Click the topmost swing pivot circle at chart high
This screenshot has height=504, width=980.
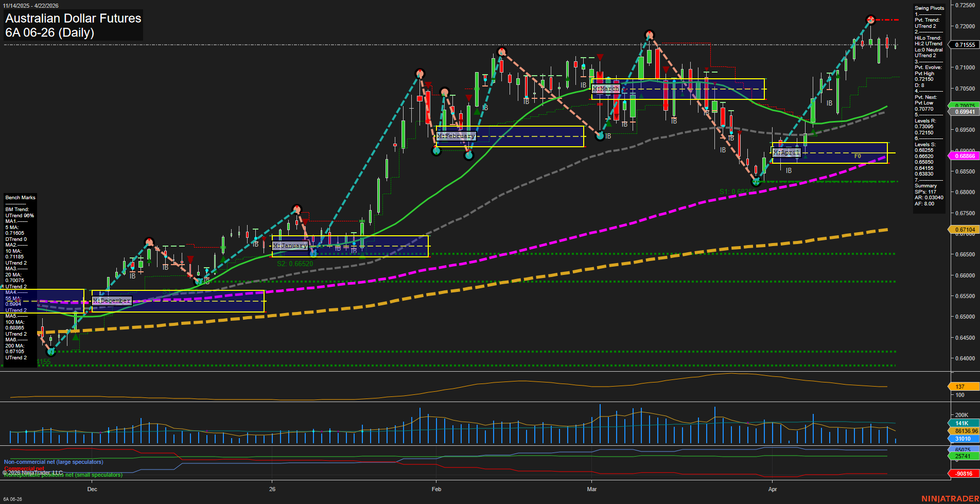click(x=870, y=19)
